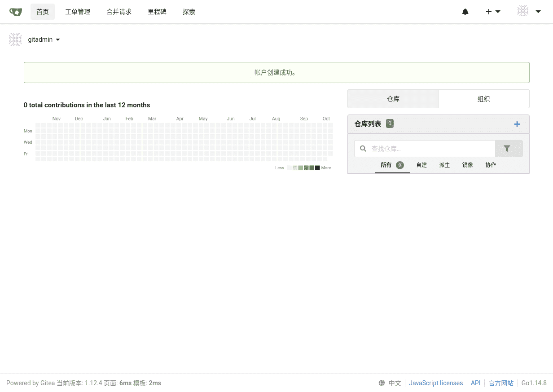553x392 pixels.
Task: Click the 帐户创建成功 success message
Action: (276, 72)
